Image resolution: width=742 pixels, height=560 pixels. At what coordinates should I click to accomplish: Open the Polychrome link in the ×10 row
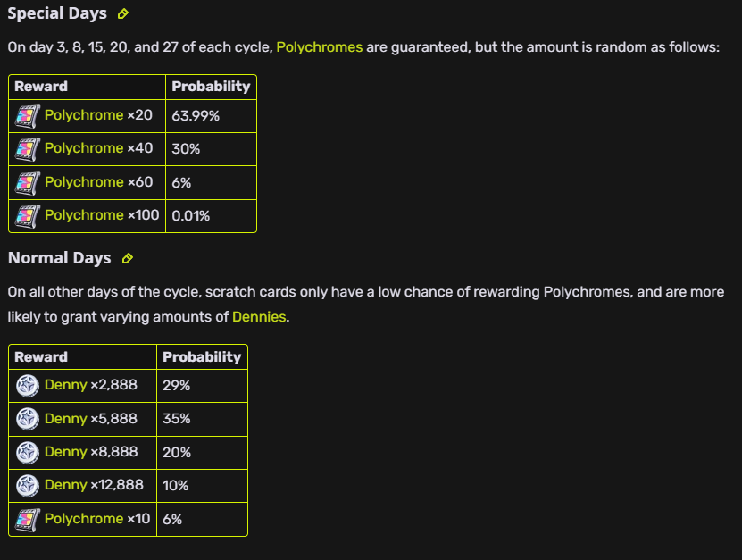pyautogui.click(x=84, y=518)
